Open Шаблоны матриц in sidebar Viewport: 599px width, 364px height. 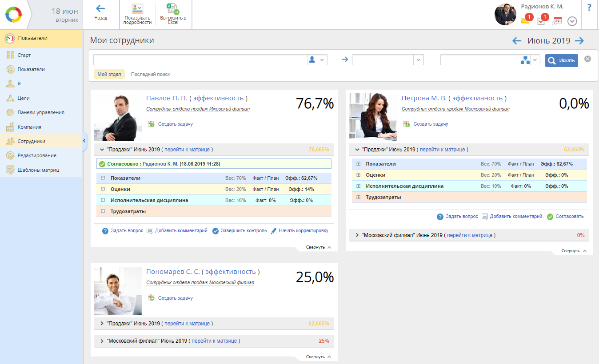coord(38,170)
